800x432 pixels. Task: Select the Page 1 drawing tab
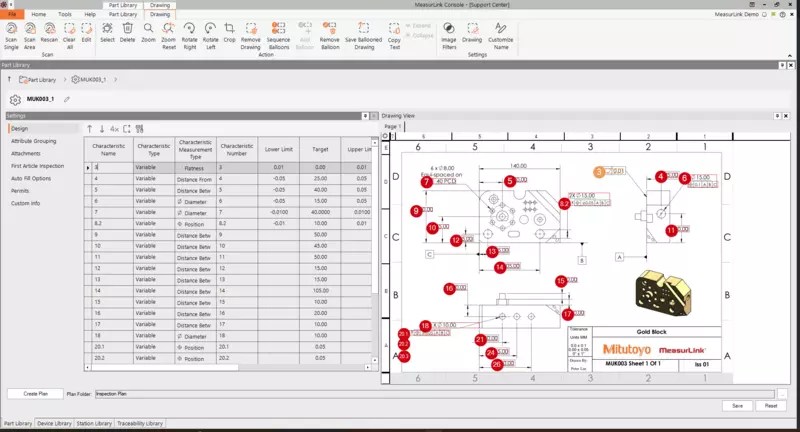pos(392,126)
